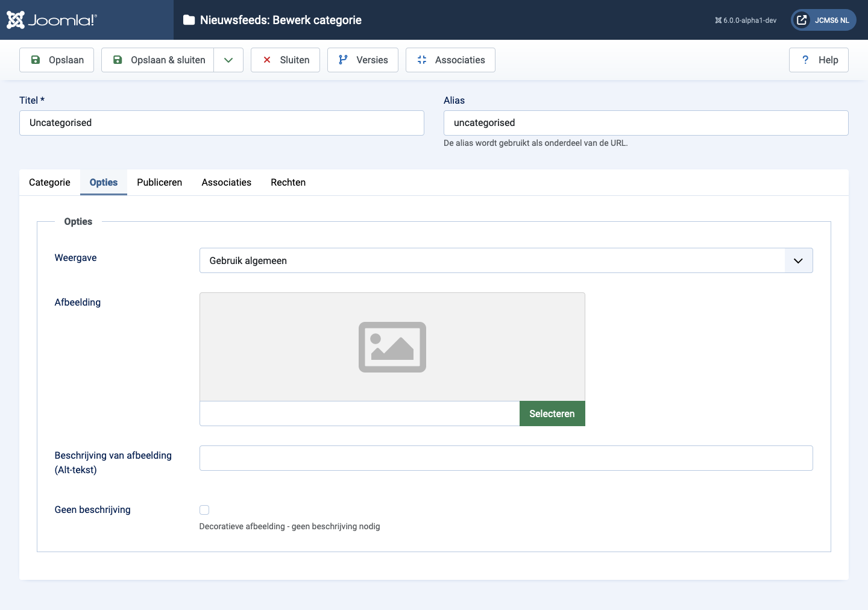Click Opslaan & sluiten
Viewport: 868px width, 610px height.
click(157, 60)
